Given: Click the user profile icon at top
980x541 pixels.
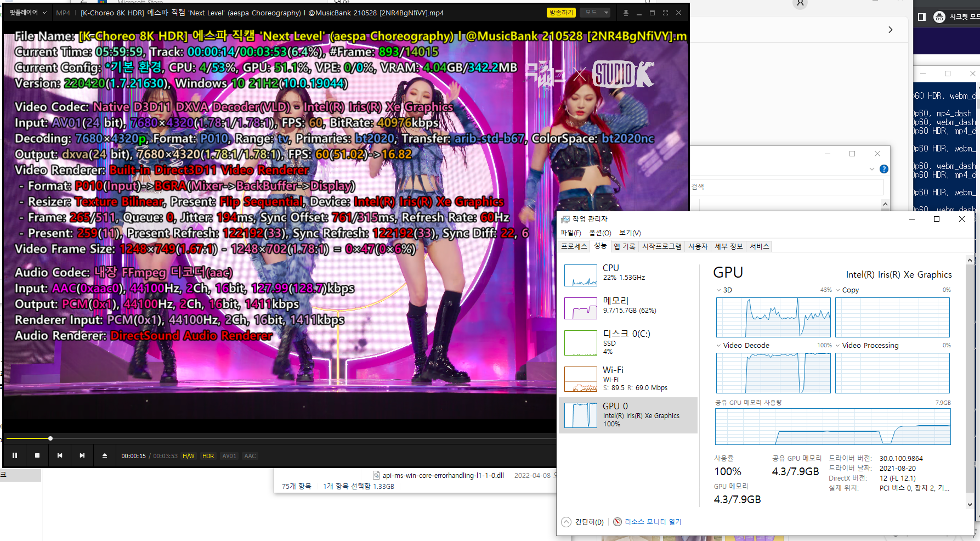Looking at the screenshot, I should pos(800,3).
